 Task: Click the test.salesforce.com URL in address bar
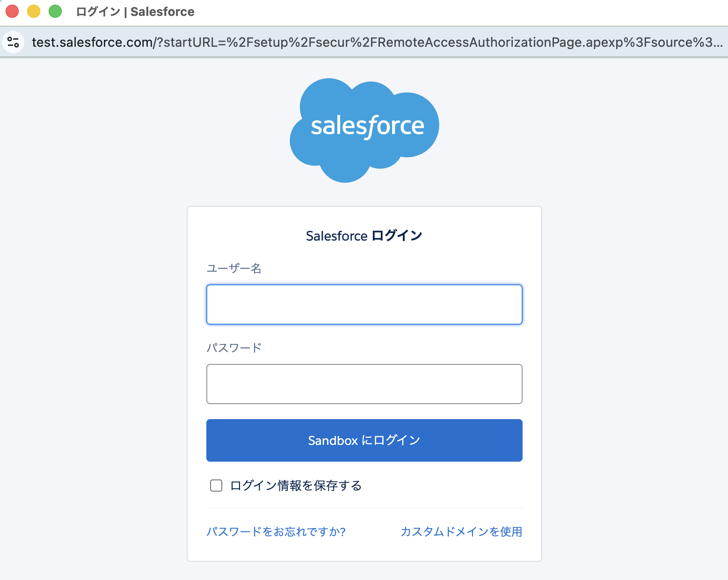point(377,42)
